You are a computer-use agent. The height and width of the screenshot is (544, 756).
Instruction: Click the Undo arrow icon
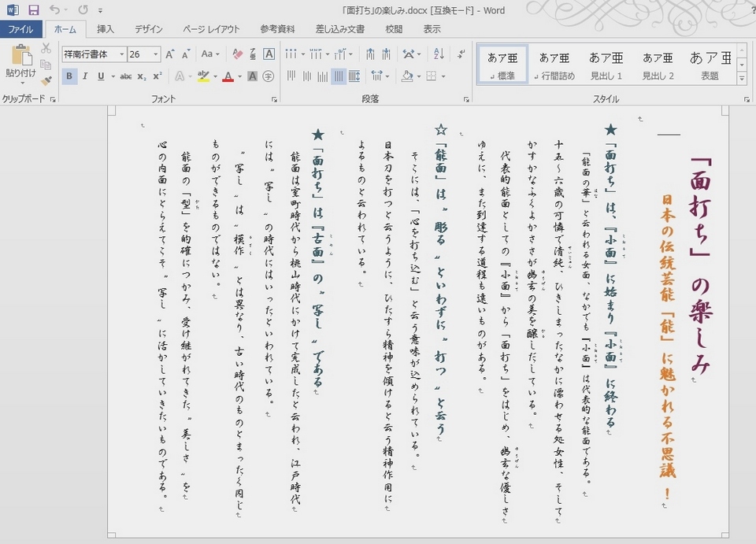[54, 9]
